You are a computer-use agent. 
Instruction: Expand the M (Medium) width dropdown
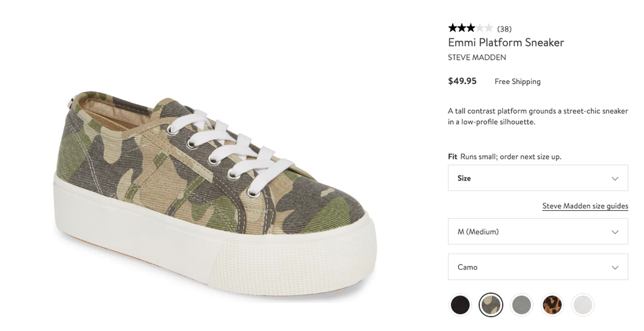click(537, 232)
